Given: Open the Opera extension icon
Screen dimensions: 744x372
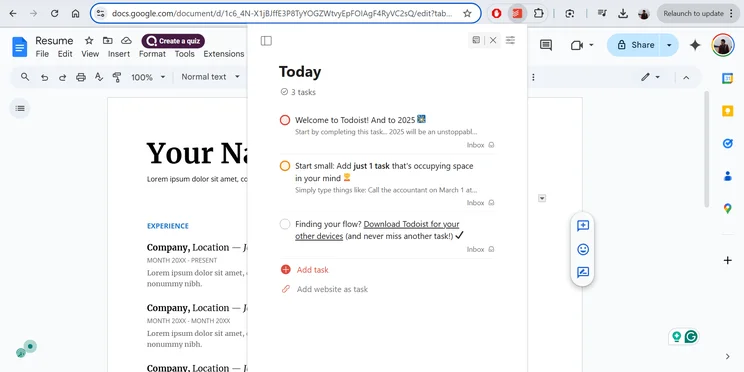Looking at the screenshot, I should click(x=496, y=13).
